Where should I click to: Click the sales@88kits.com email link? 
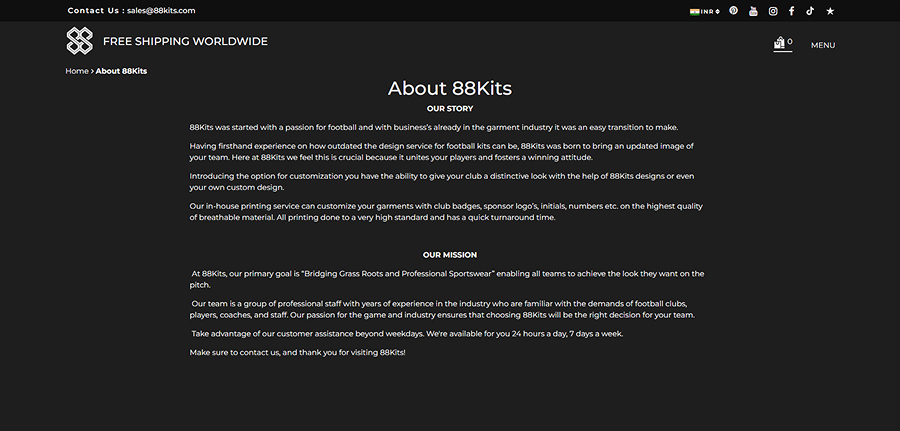pos(161,10)
